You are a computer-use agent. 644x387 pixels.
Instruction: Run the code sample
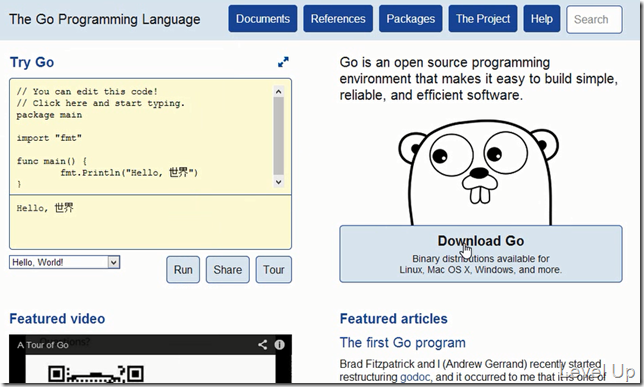point(183,270)
